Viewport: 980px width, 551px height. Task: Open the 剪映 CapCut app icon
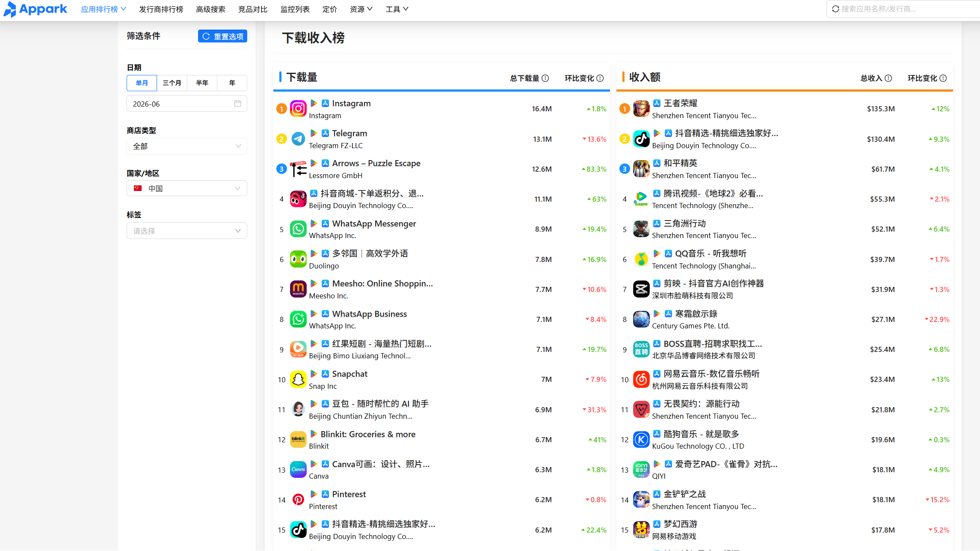[x=641, y=289]
